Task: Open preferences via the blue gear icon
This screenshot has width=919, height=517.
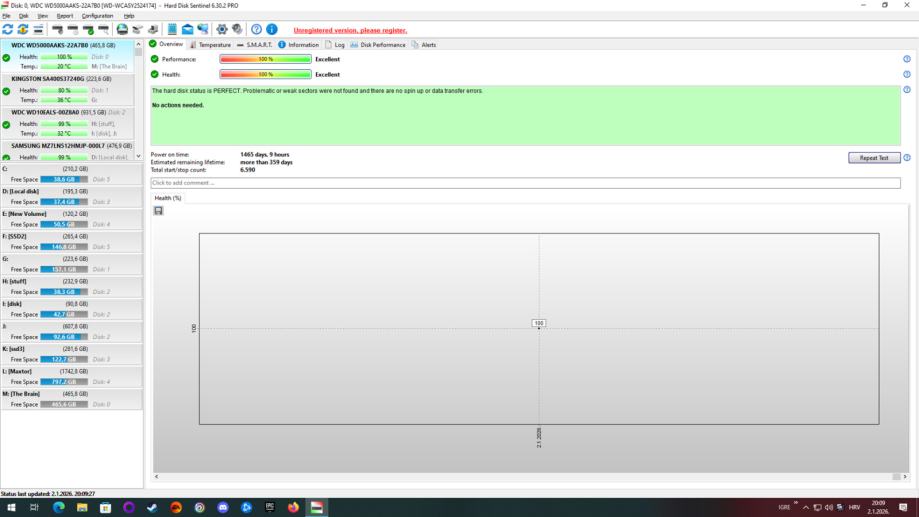Action: point(222,29)
